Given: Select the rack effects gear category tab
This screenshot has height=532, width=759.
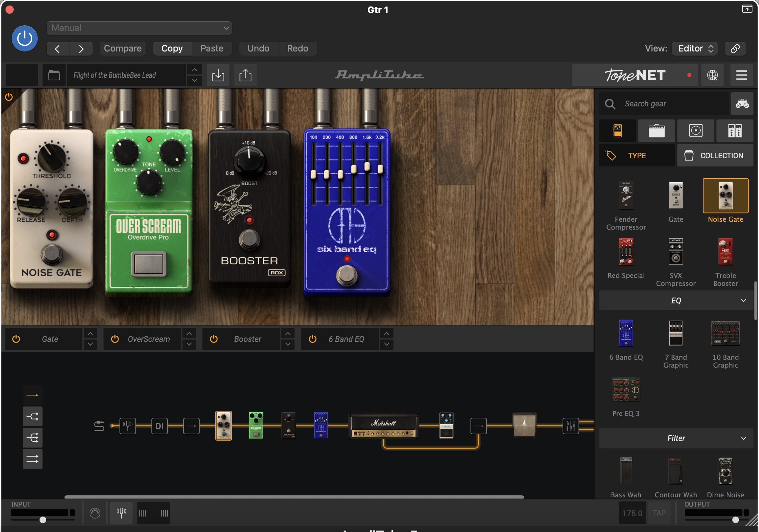Looking at the screenshot, I should click(735, 131).
